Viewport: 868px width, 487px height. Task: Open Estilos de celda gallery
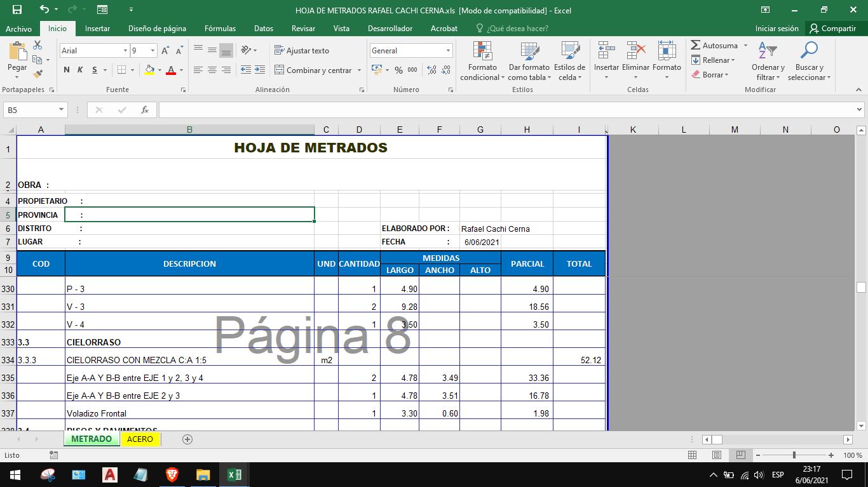pos(569,62)
